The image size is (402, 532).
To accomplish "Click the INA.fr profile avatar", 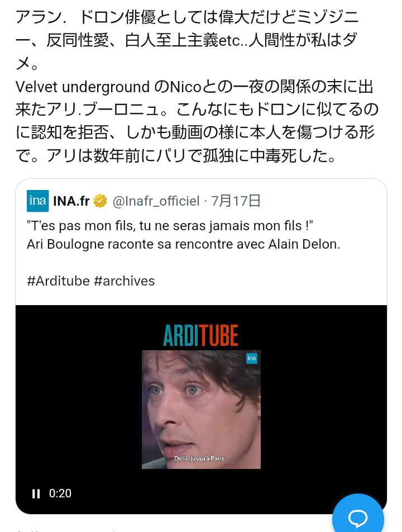I will point(37,201).
